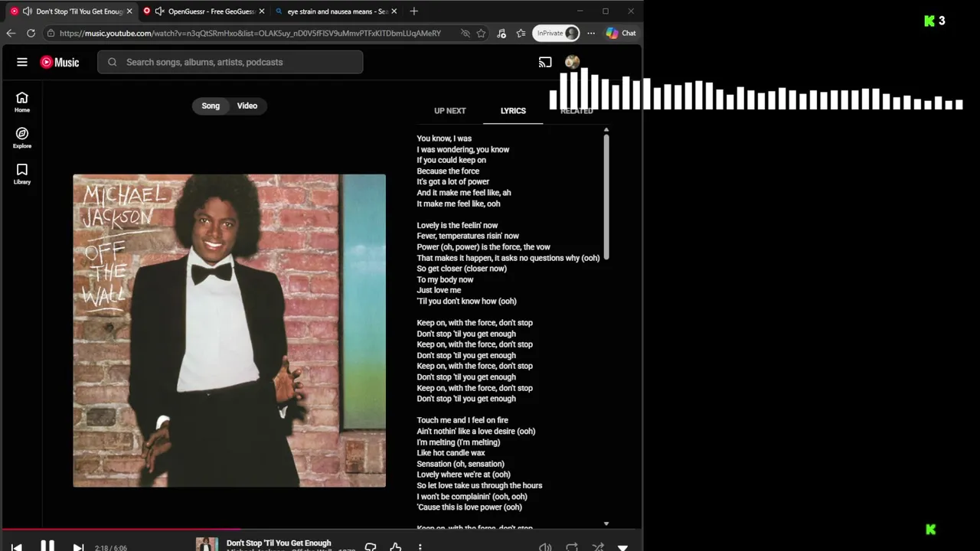The height and width of the screenshot is (551, 980).
Task: Open the favorites list icon
Action: click(521, 33)
